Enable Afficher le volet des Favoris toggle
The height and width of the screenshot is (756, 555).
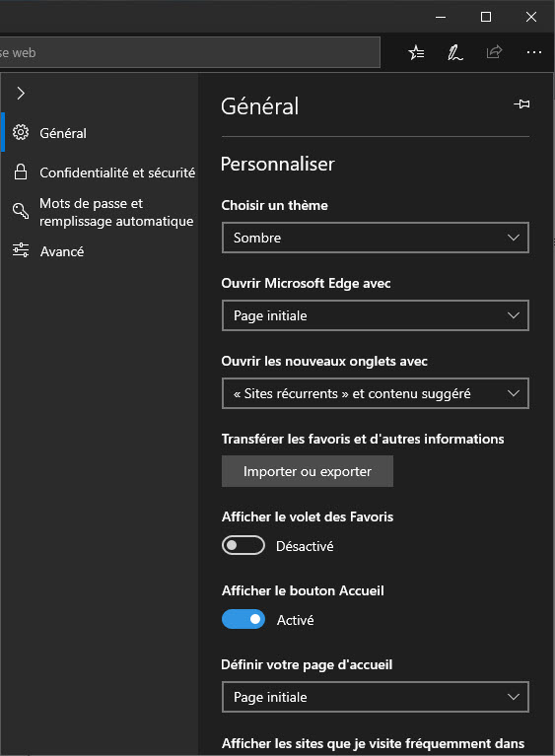(243, 545)
